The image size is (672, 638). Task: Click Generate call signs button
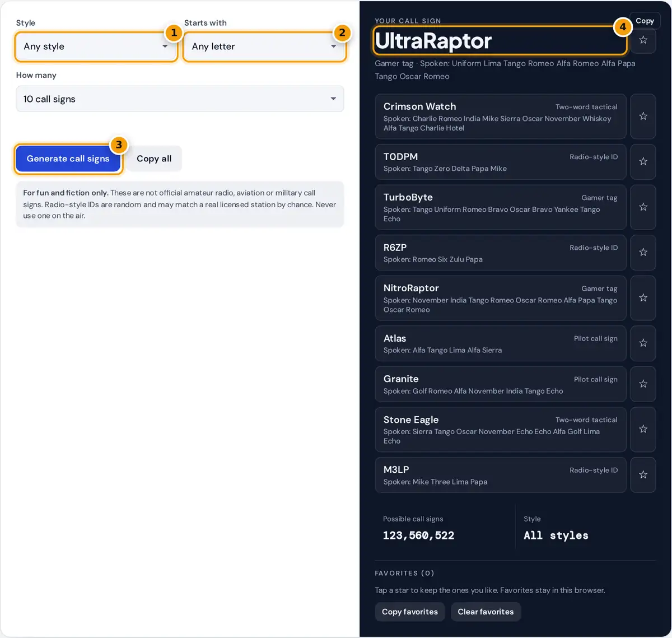click(x=68, y=159)
